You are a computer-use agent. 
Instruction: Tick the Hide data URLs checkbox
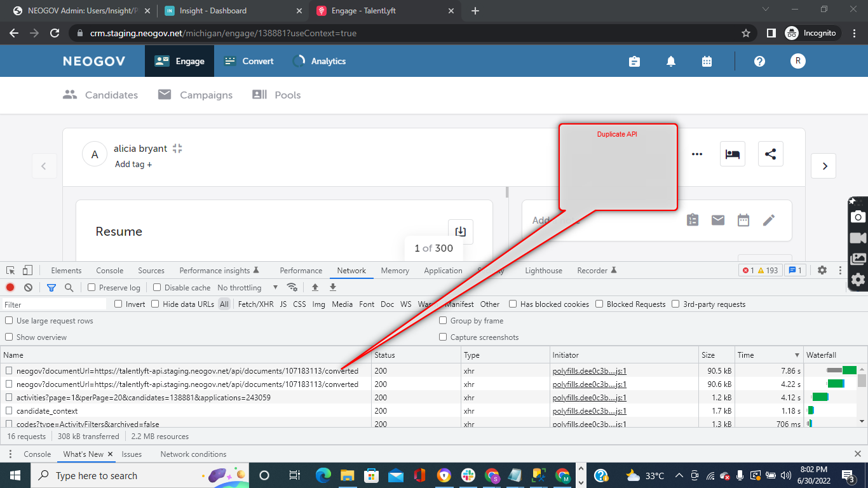(x=155, y=304)
